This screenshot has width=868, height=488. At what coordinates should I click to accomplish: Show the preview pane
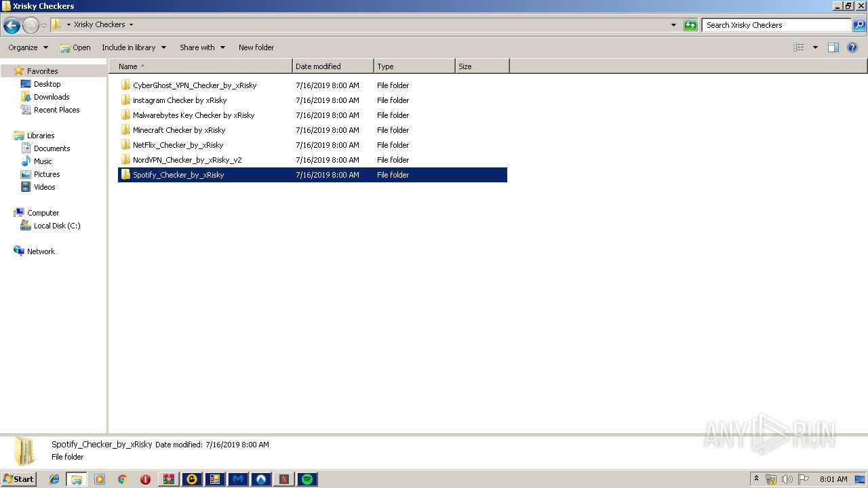tap(833, 47)
